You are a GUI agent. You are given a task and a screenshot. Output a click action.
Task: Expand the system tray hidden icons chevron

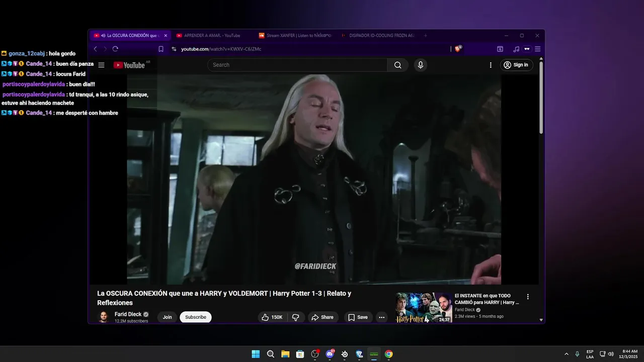click(x=567, y=354)
